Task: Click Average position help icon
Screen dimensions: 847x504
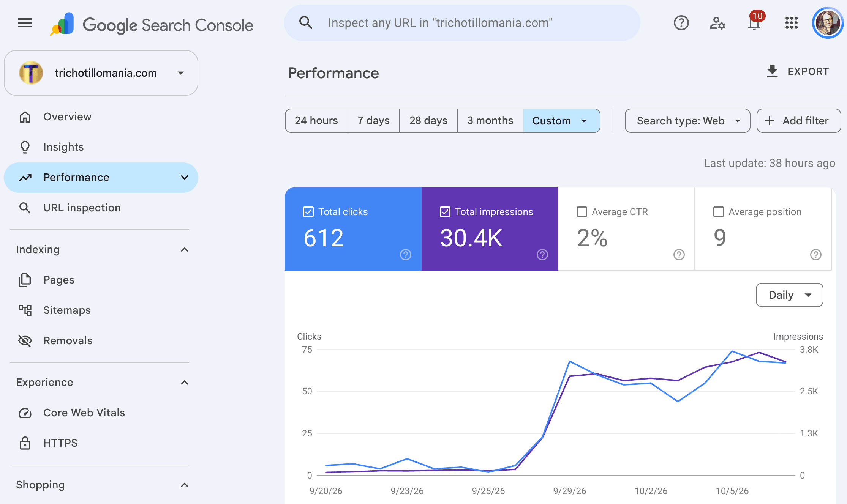Action: pyautogui.click(x=816, y=255)
